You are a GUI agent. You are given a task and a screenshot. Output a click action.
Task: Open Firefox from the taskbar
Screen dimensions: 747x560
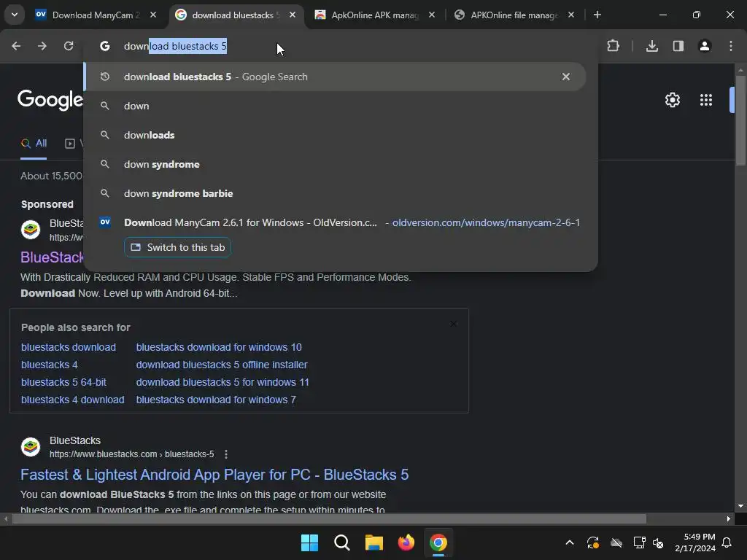[406, 542]
